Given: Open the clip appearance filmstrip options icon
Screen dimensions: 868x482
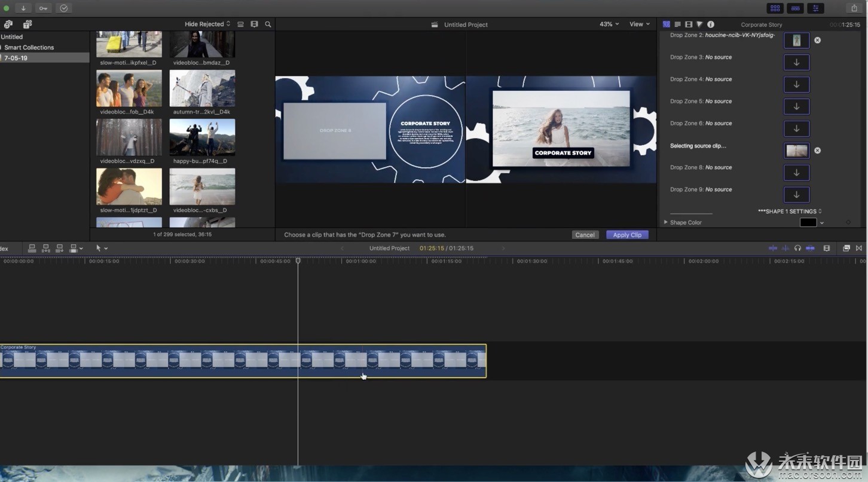Looking at the screenshot, I should pyautogui.click(x=254, y=24).
